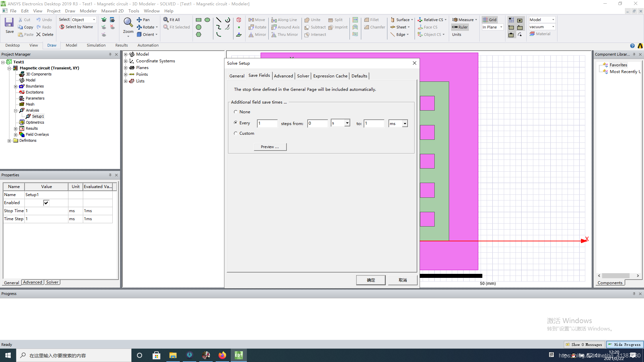Cancel the dialog with 取消 button
Image resolution: width=644 pixels, height=362 pixels.
(x=402, y=280)
